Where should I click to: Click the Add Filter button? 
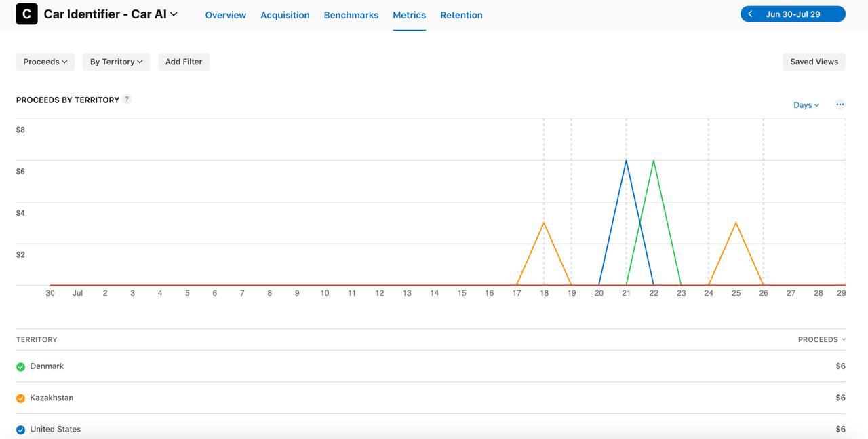[x=182, y=60]
